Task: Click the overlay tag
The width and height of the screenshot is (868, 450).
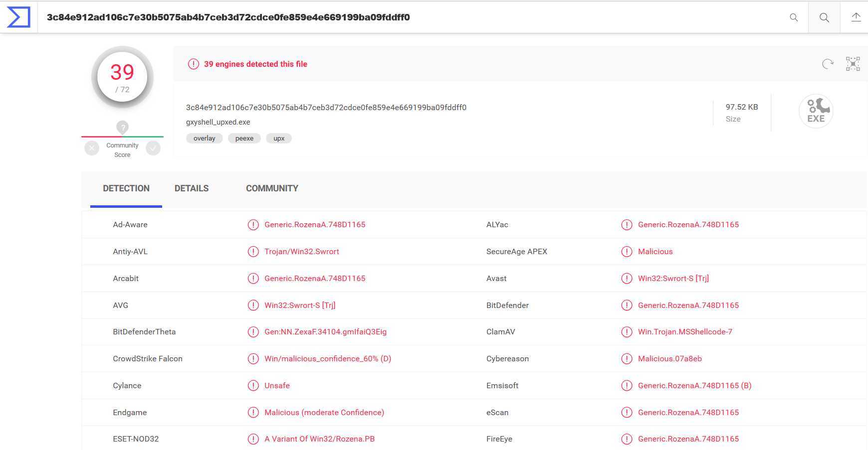Action: point(205,139)
